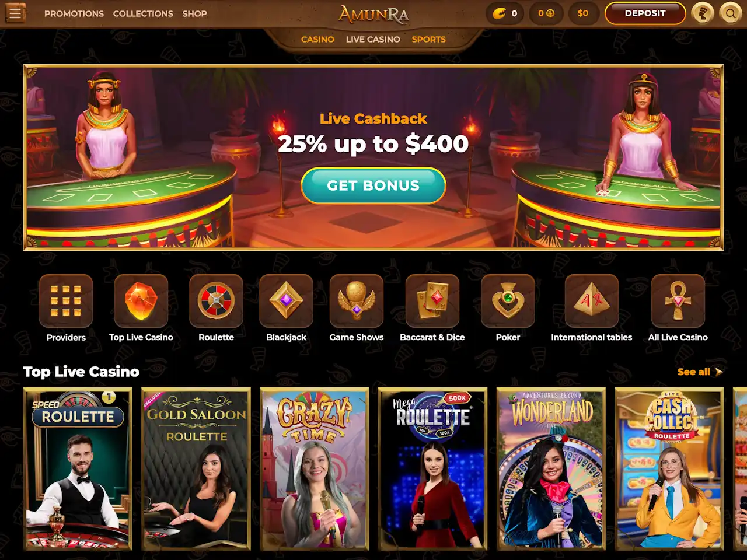Open the hamburger menu icon
The image size is (747, 560).
pyautogui.click(x=15, y=13)
